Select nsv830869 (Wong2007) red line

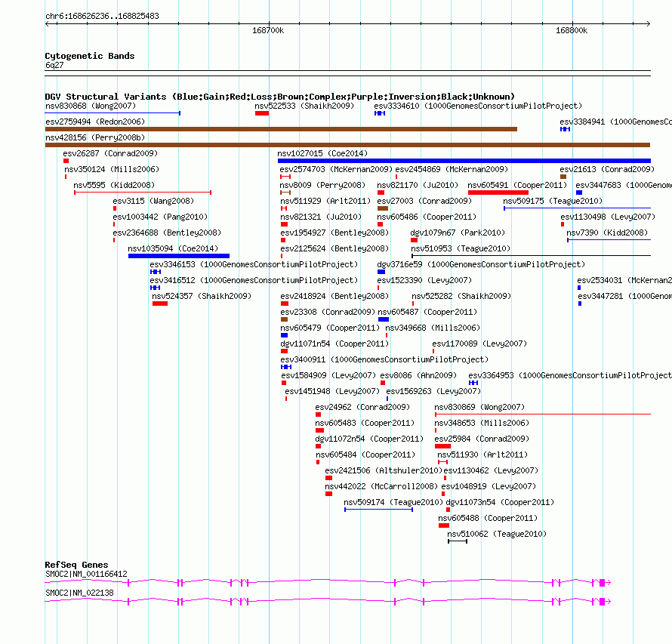pos(543,414)
